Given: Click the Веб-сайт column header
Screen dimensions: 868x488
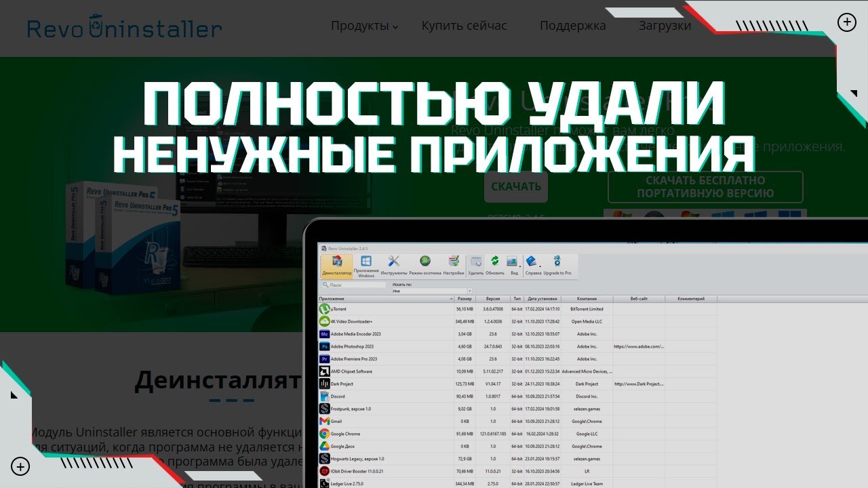Looking at the screenshot, I should coord(639,299).
